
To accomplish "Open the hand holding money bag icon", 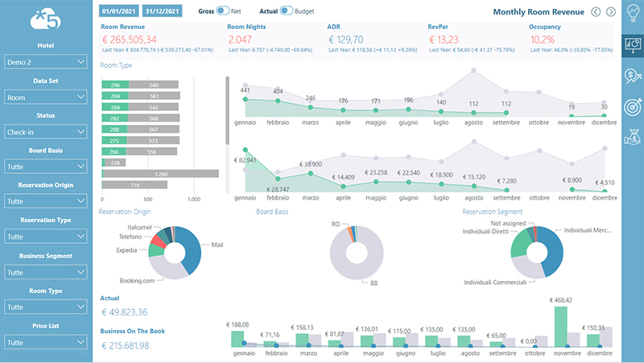I will pos(633,137).
